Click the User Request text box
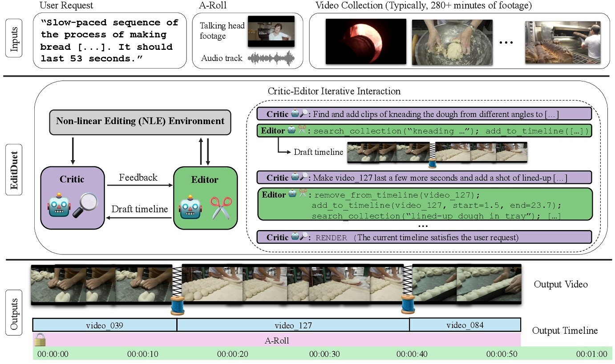Screen dimensions: 615x364 click(109, 40)
